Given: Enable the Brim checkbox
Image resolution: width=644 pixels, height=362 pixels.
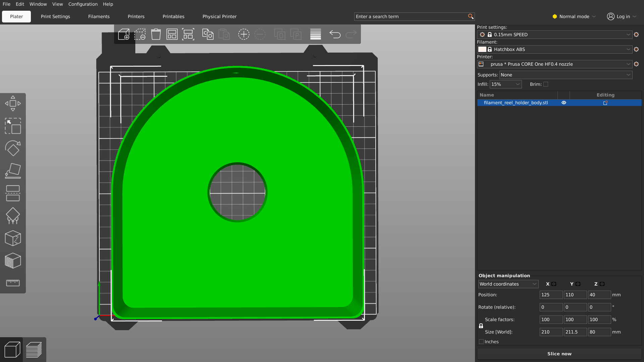Looking at the screenshot, I should pos(546,84).
